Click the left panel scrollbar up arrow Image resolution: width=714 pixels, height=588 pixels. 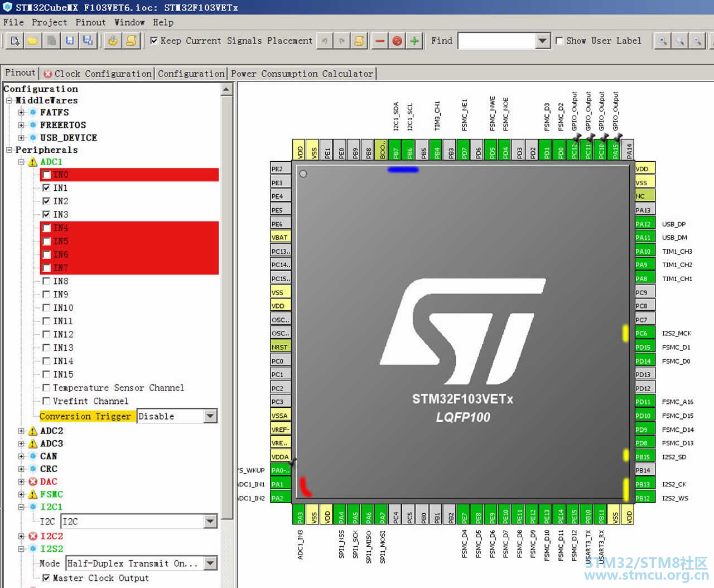(226, 89)
